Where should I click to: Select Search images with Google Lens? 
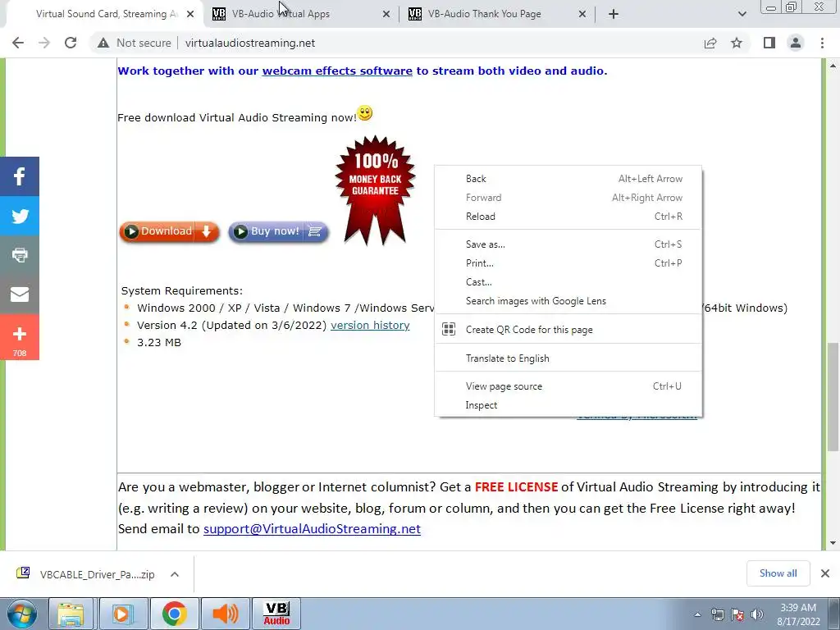point(568,301)
